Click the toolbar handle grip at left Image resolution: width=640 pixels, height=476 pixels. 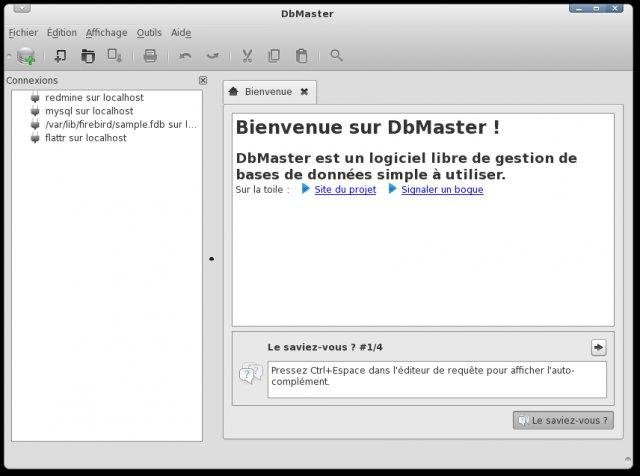click(9, 56)
